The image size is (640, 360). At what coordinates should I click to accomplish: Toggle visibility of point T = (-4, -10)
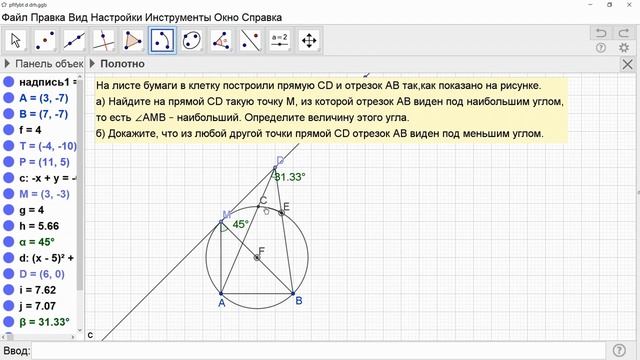coord(9,146)
